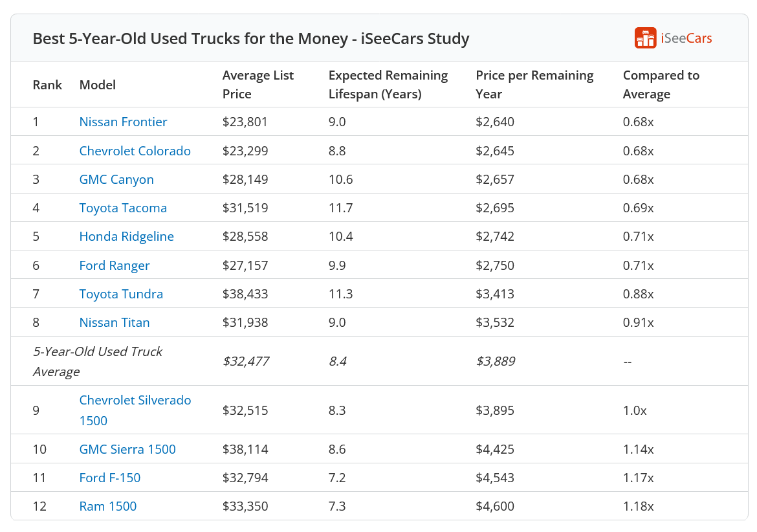Click the GMC Sierra 1500 link
The width and height of the screenshot is (757, 532).
127,449
